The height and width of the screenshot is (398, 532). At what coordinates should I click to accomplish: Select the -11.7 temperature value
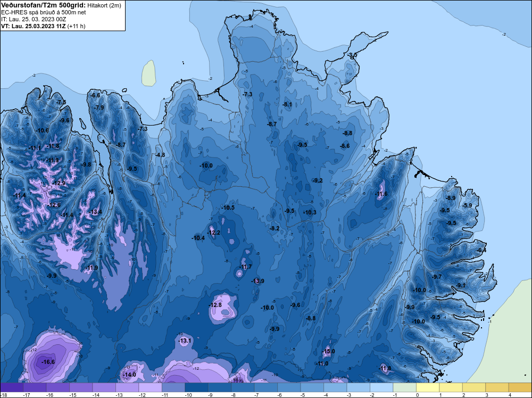point(245,267)
